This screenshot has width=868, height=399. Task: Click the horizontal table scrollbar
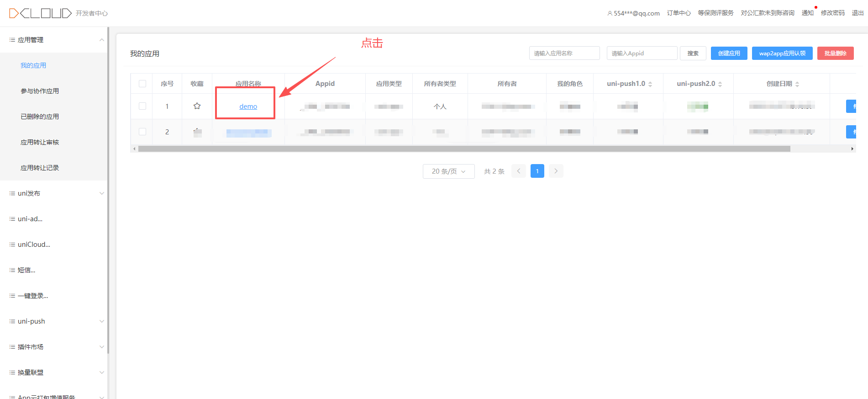(464, 149)
